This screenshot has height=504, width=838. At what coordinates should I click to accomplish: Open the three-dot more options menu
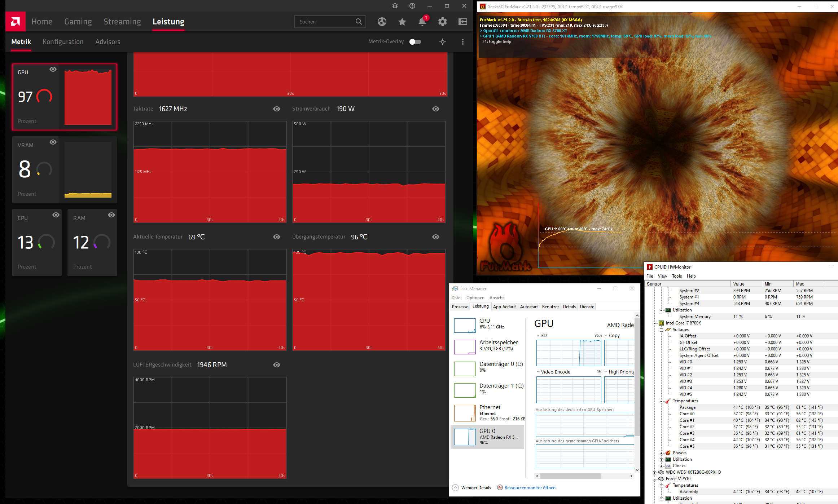(x=463, y=42)
